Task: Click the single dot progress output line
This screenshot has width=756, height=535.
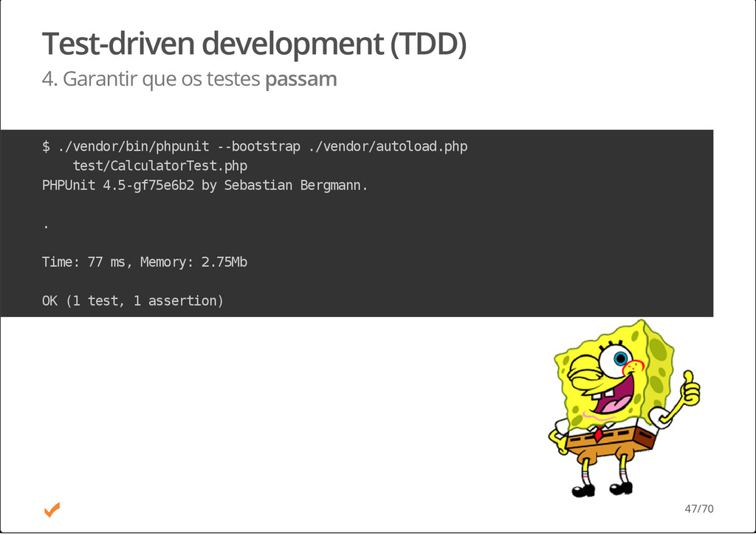Action: coord(46,226)
